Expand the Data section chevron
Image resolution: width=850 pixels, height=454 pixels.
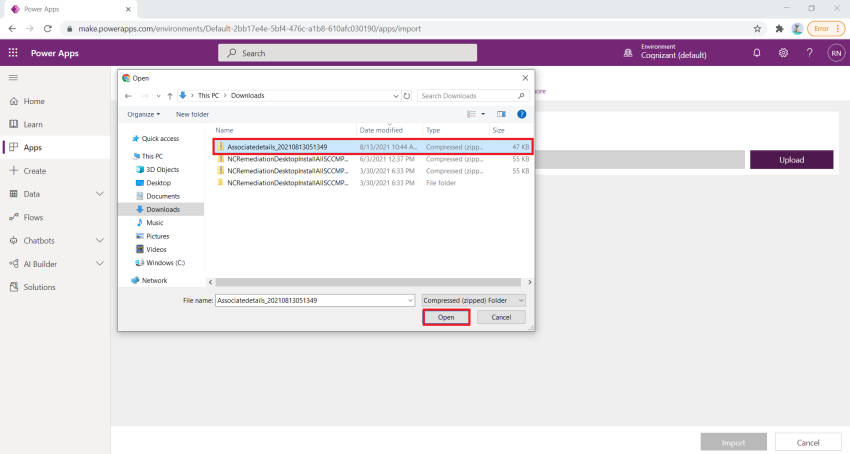[100, 194]
